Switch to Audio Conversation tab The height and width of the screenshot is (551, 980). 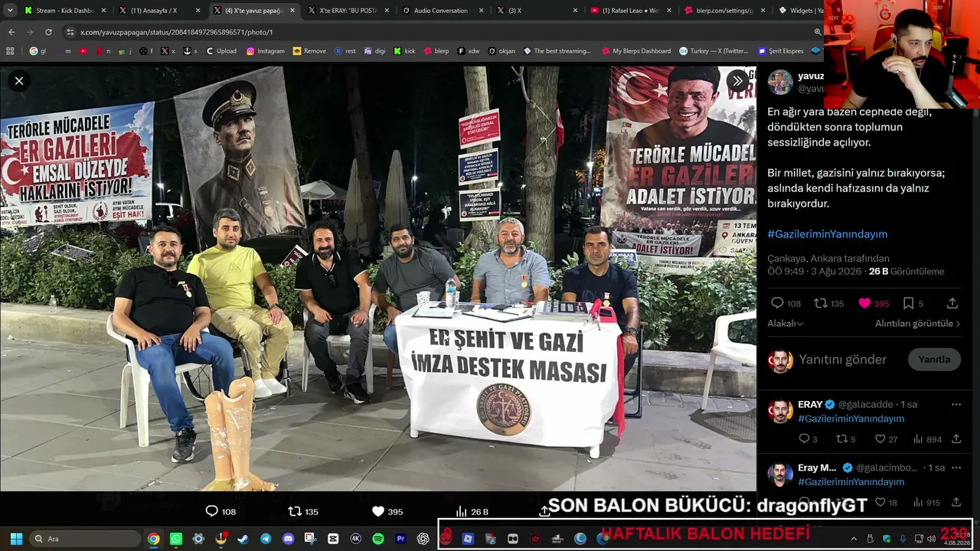[x=442, y=11]
